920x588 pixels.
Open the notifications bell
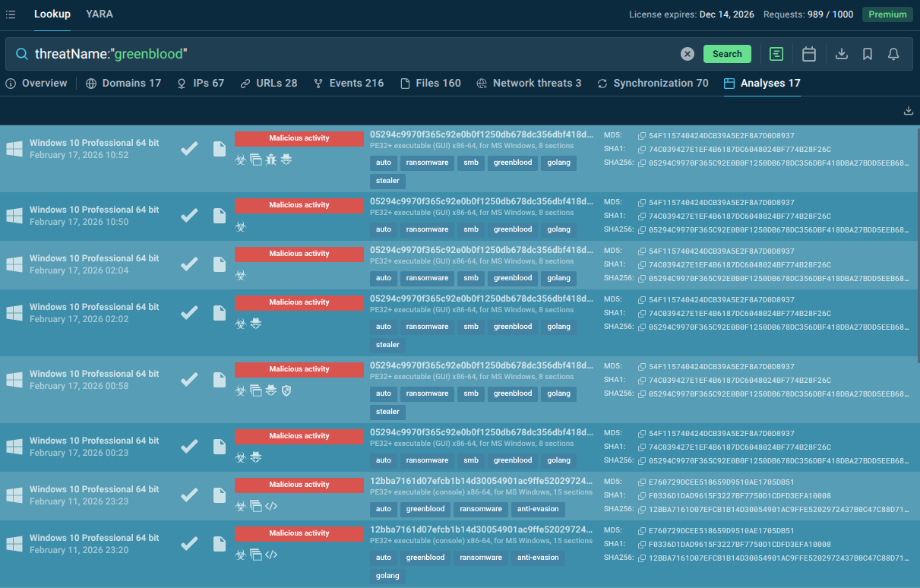[x=893, y=54]
